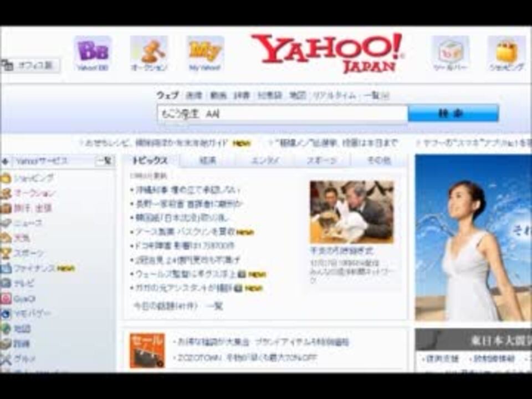The width and height of the screenshot is (532, 399).
Task: Click the Yモバゲー icon in sidebar
Action: pyautogui.click(x=6, y=314)
